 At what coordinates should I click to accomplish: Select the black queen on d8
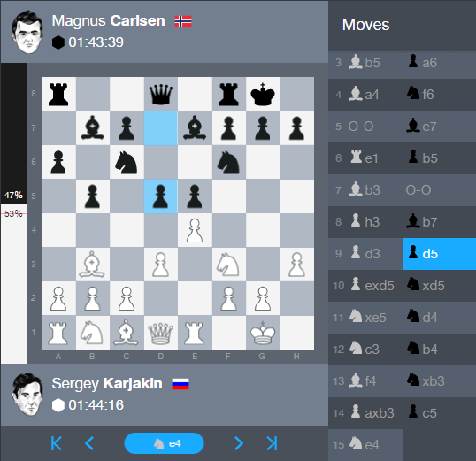[161, 94]
